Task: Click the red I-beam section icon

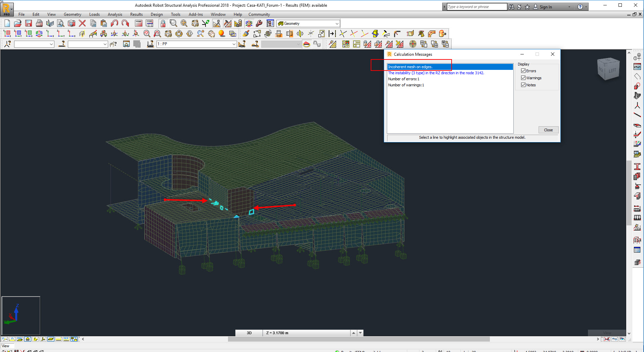Action: coord(637,167)
